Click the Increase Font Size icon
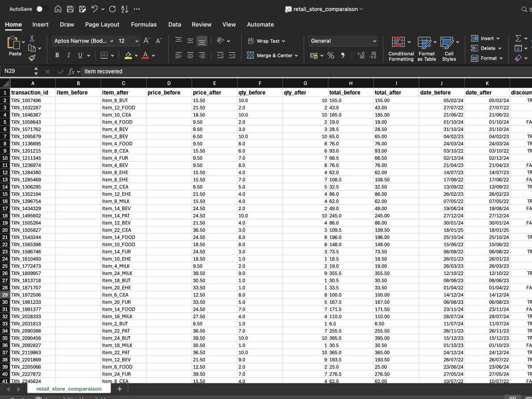Viewport: 532px width, 399px height. click(147, 41)
